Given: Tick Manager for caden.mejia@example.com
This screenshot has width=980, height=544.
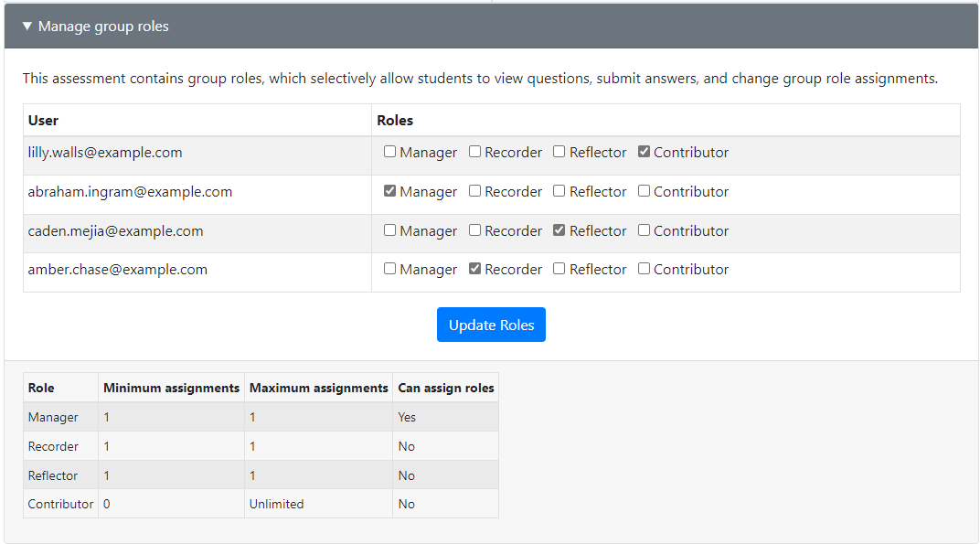Looking at the screenshot, I should coord(389,230).
